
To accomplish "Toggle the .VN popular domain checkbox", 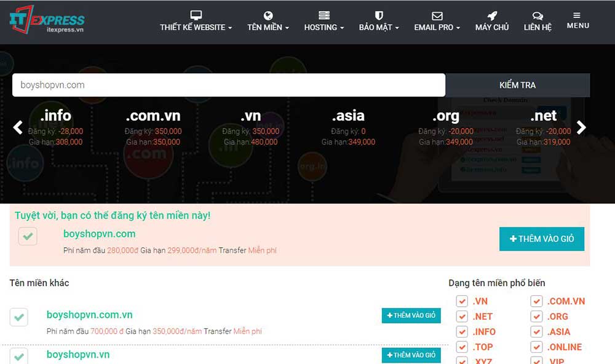I will click(462, 301).
